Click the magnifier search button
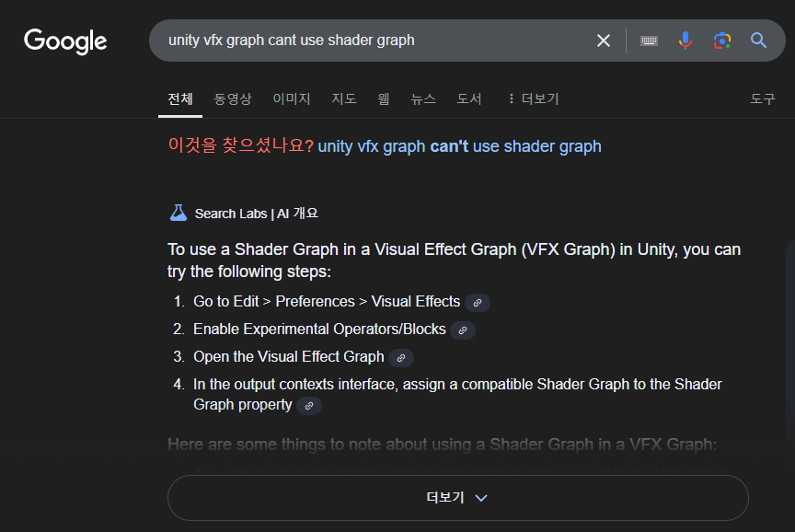The width and height of the screenshot is (795, 532). [x=758, y=40]
